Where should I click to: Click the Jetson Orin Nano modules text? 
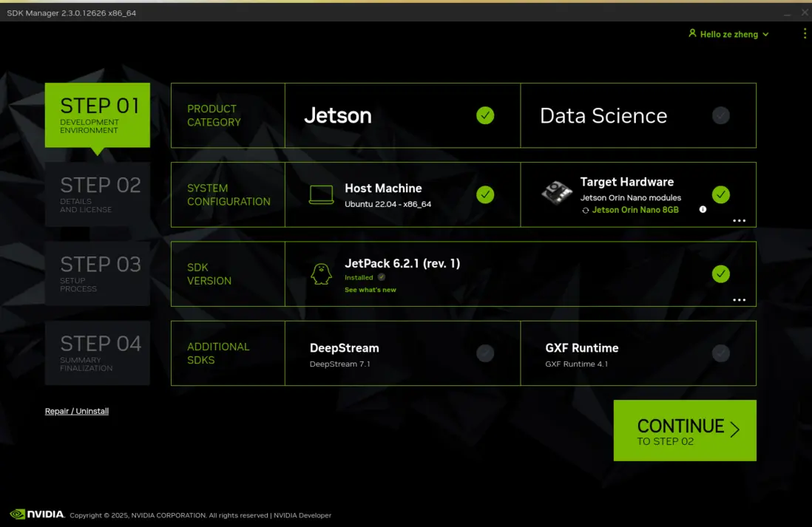click(x=630, y=198)
